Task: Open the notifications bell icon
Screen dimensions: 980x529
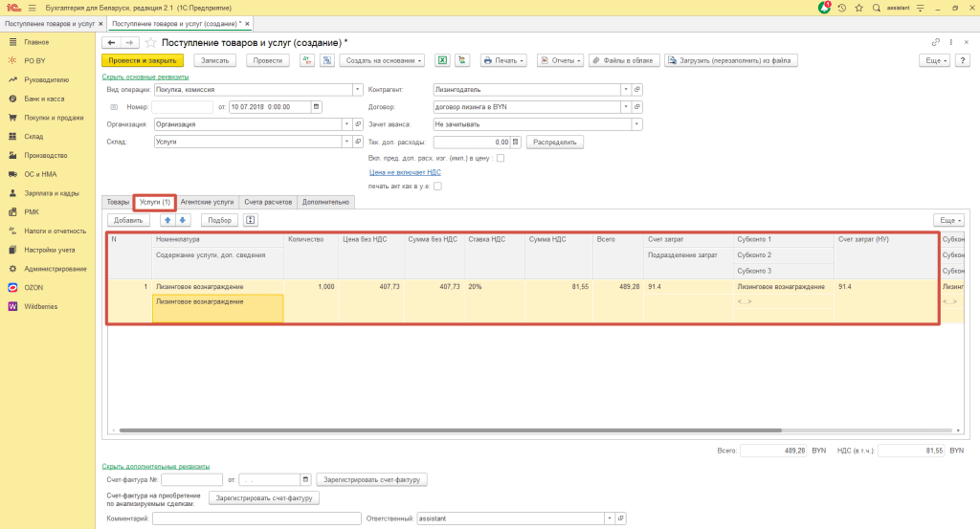Action: point(824,8)
